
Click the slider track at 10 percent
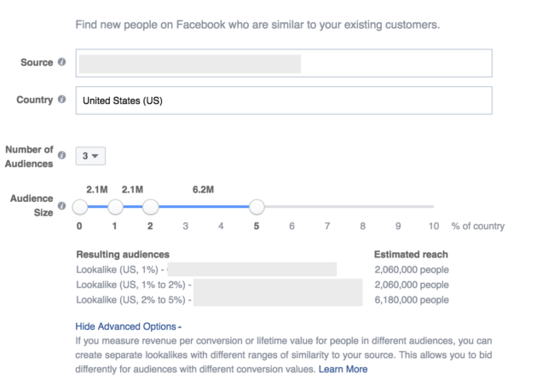[432, 207]
